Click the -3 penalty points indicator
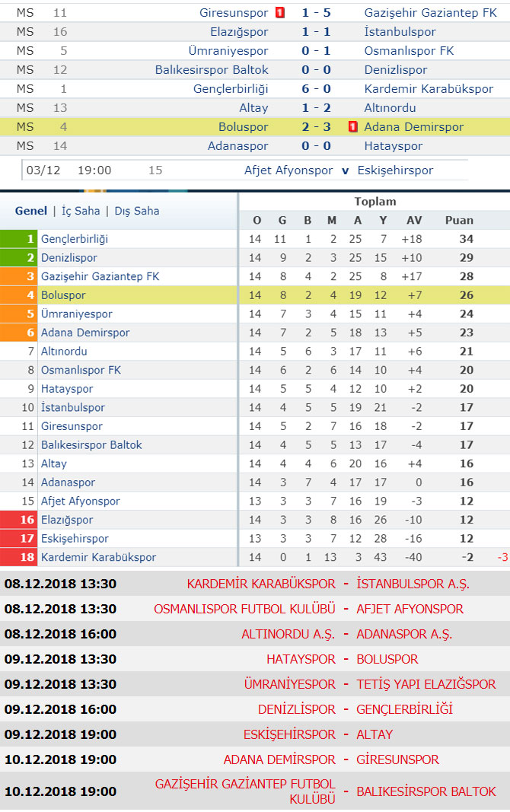Viewport: 510px width, 812px height. tap(502, 557)
